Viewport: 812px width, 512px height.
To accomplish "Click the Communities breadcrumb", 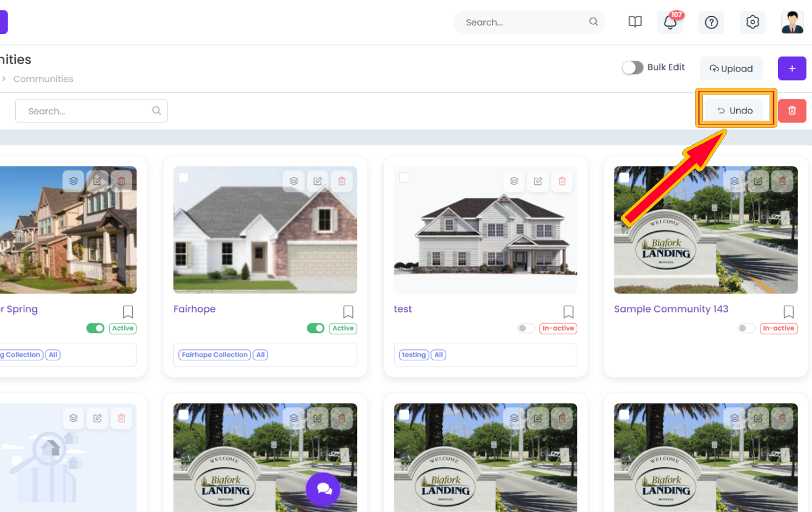I will (x=43, y=79).
